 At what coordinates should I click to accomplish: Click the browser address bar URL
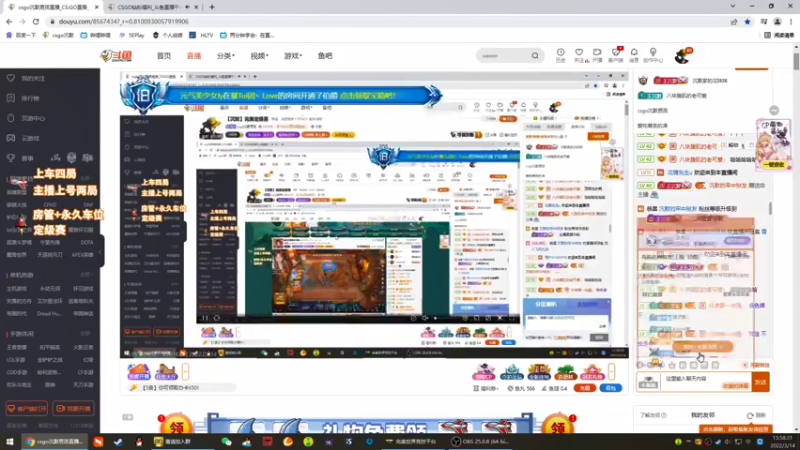pos(123,21)
